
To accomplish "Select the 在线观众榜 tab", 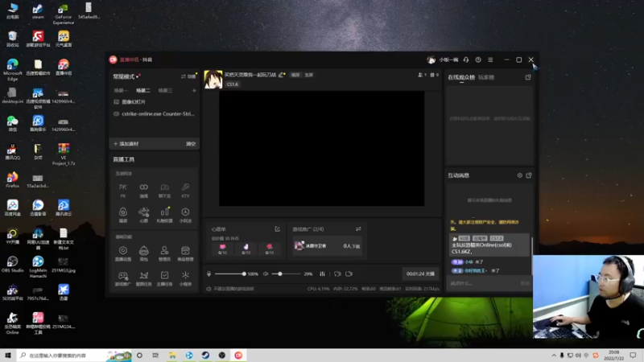I will click(x=461, y=77).
